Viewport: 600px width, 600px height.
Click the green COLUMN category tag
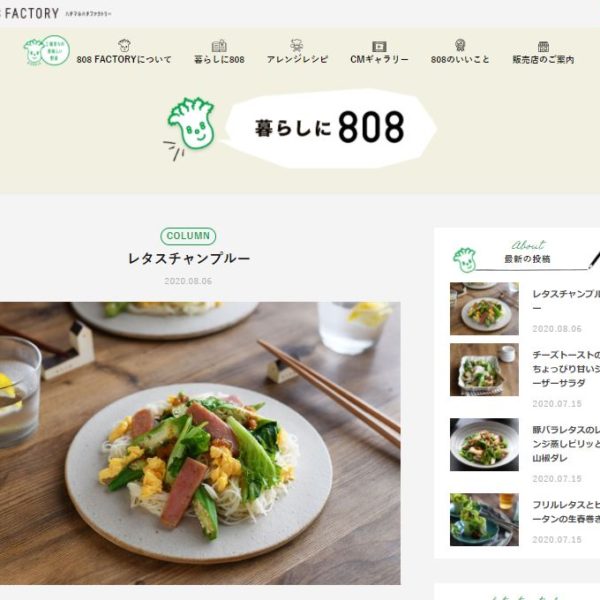click(x=188, y=236)
